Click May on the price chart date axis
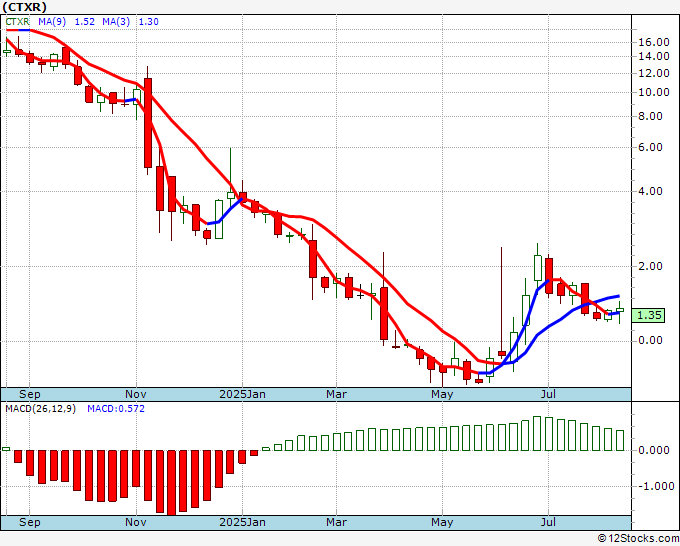Screen dimensions: 680x546 coord(442,394)
